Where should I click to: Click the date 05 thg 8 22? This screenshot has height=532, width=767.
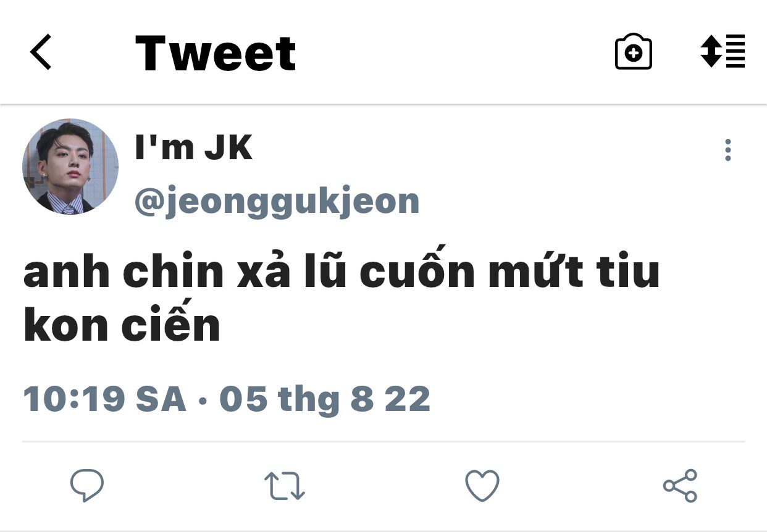[x=325, y=399]
